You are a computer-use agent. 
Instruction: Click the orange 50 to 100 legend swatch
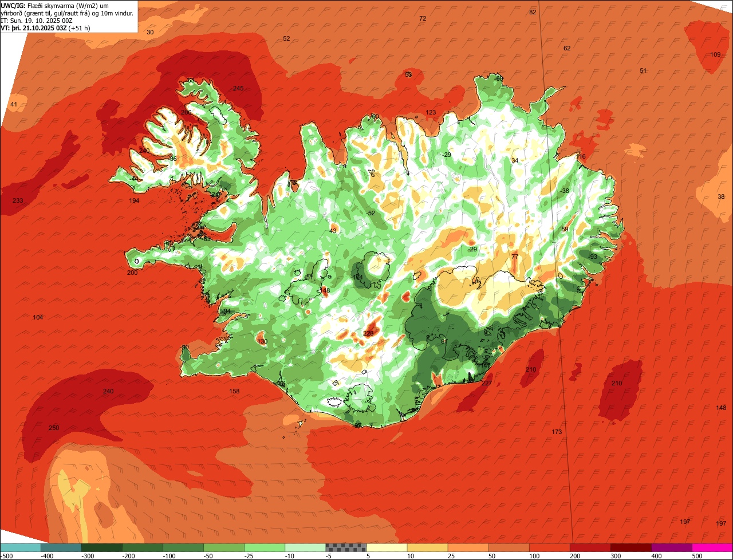pos(509,547)
